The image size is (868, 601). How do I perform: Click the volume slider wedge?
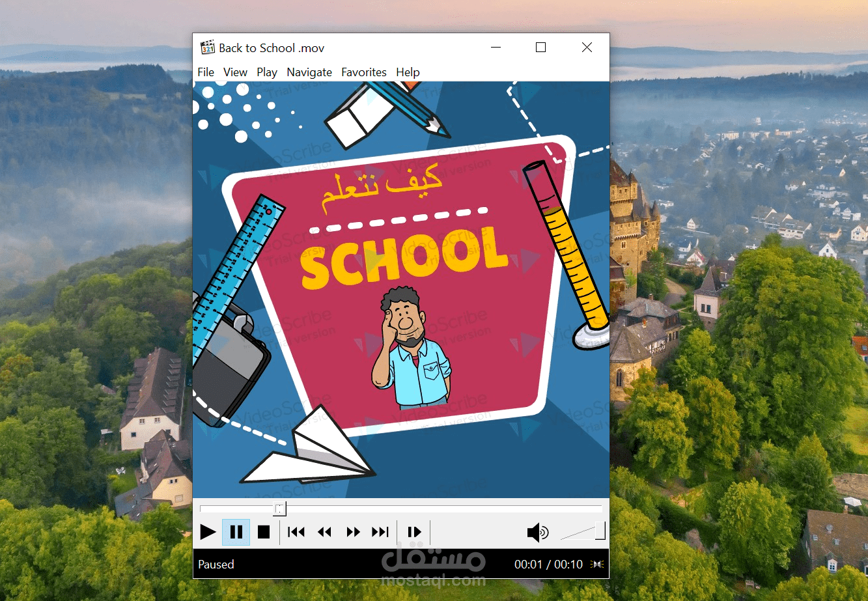(583, 531)
